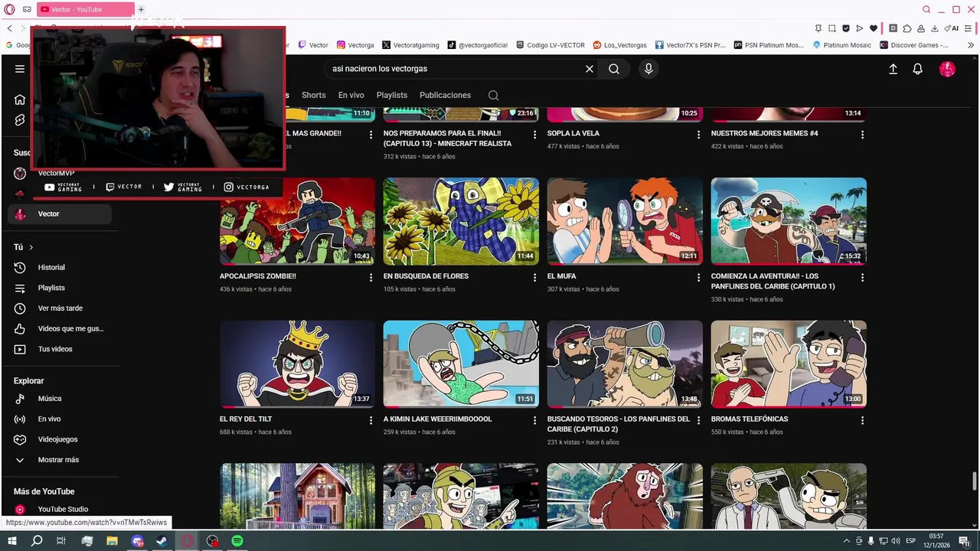The image size is (980, 551).
Task: Open Ver más tarde in sidebar
Action: click(60, 308)
